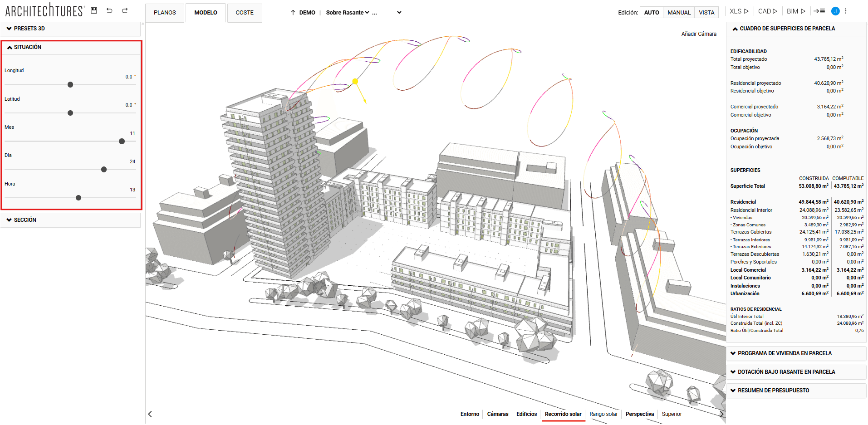Image resolution: width=868 pixels, height=425 pixels.
Task: Set the Hora slider handle
Action: click(x=78, y=197)
